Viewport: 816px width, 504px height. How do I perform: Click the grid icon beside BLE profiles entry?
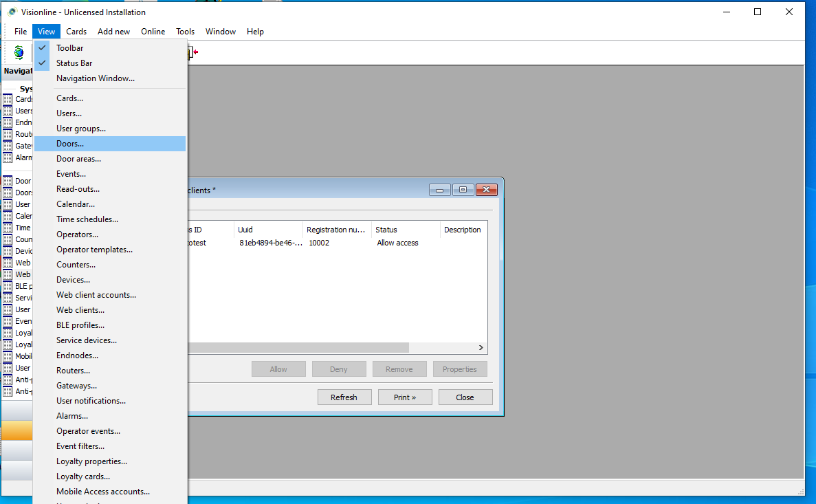pyautogui.click(x=8, y=286)
